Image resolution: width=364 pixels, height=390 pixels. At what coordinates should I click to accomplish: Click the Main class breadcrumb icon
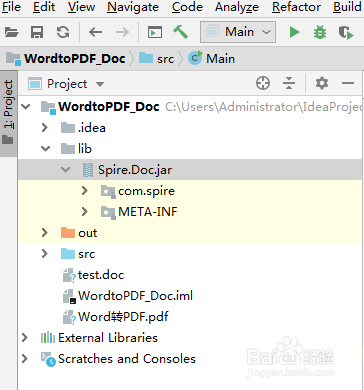195,58
